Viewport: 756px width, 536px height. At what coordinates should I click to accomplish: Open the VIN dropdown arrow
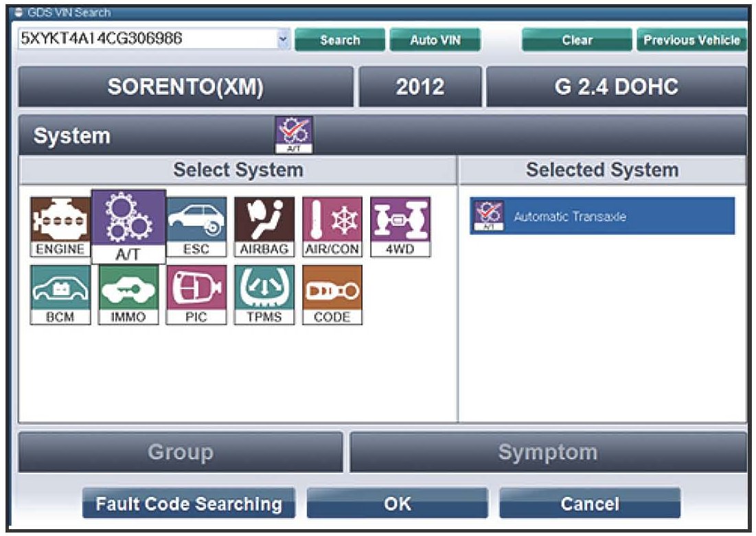tap(284, 40)
